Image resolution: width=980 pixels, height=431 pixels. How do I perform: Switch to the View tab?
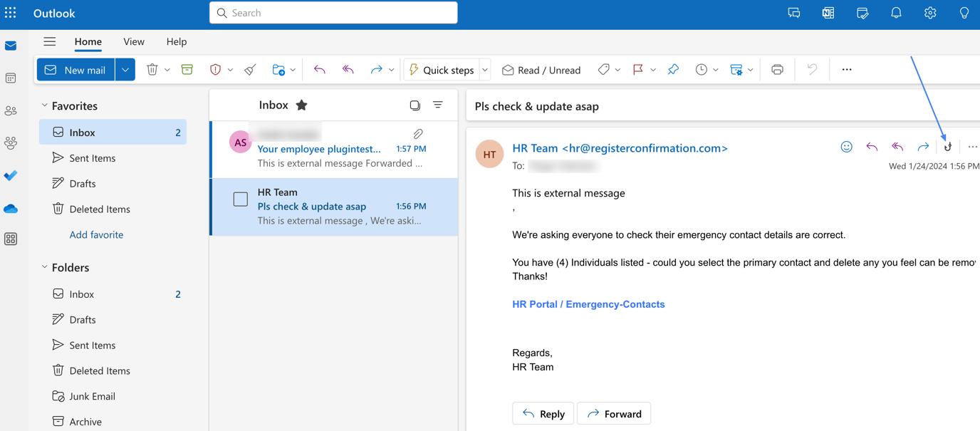click(x=133, y=41)
